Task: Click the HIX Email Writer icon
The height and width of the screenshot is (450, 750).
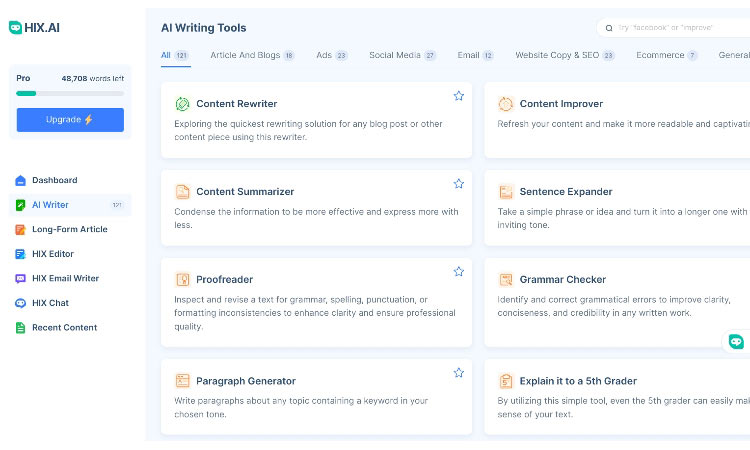Action: 20,279
